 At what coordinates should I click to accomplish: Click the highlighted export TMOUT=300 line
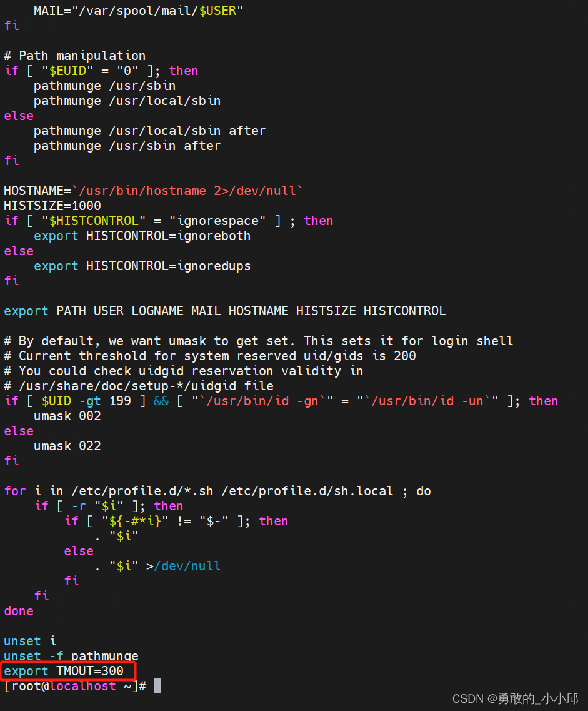coord(68,671)
